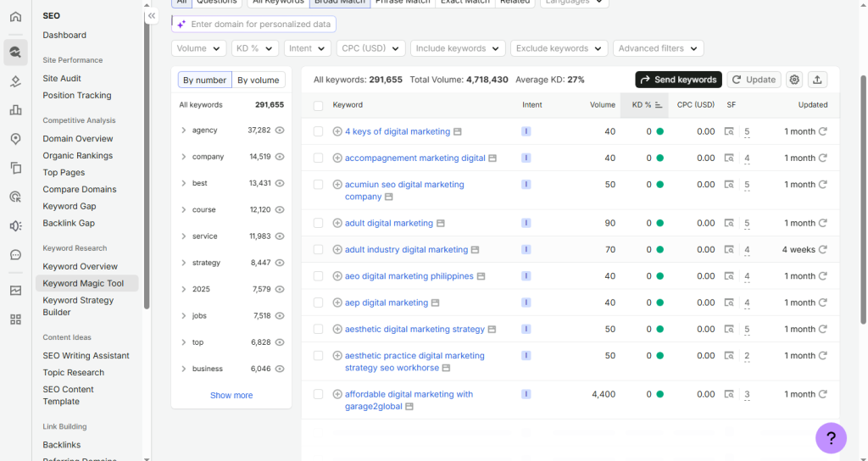868x461 pixels.
Task: Collapse the sidebar with double-chevron icon
Action: pos(152,16)
